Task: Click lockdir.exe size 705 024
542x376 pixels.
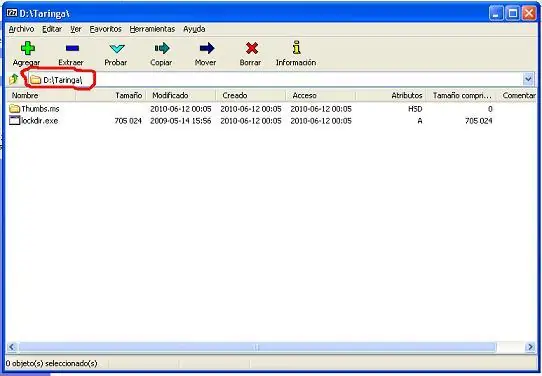Action: pos(128,121)
